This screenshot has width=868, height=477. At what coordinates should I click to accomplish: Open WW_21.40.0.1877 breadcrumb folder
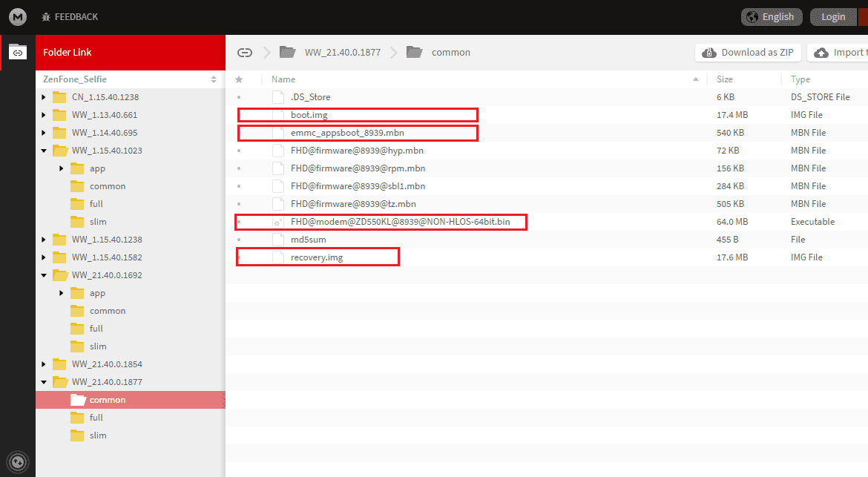coord(343,53)
